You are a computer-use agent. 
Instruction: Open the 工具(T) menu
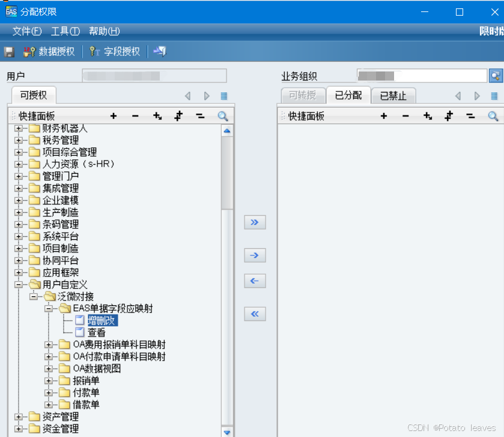(65, 31)
